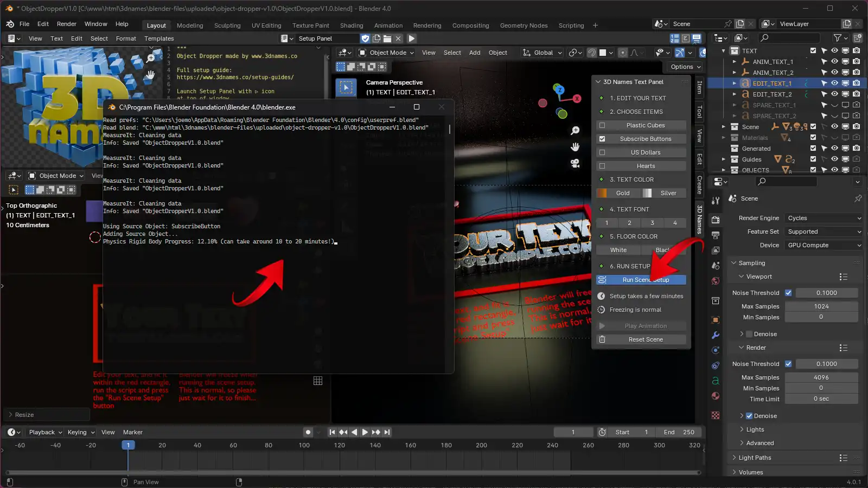868x488 pixels.
Task: Open Object Mode dropdown in camera viewport
Action: coord(387,53)
